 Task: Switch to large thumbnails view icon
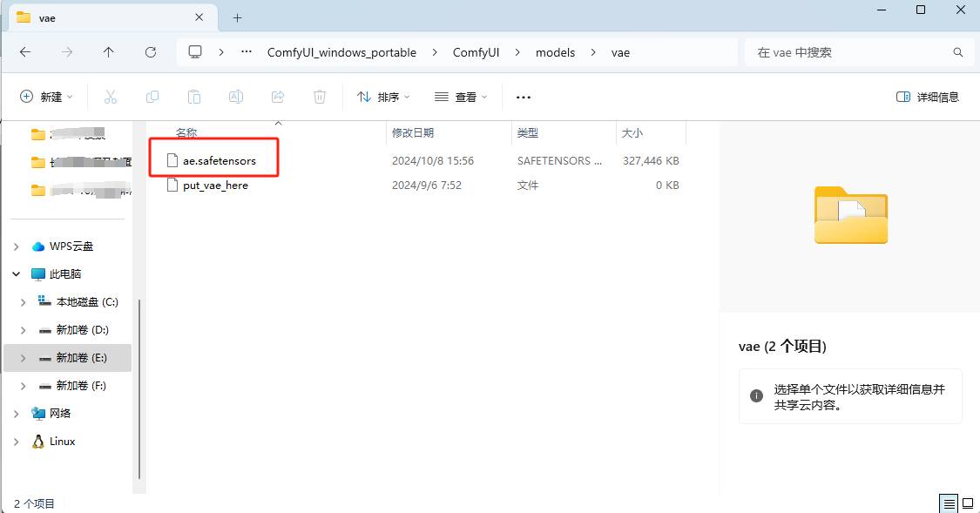968,503
